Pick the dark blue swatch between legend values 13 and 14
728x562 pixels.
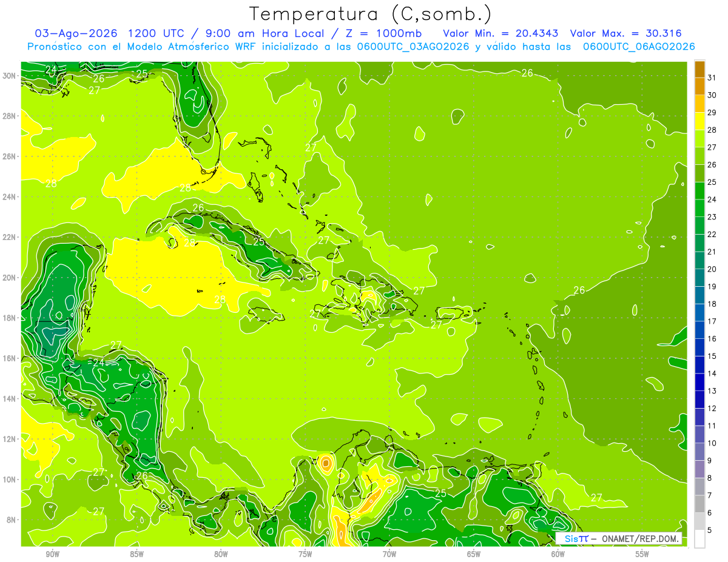tap(700, 382)
